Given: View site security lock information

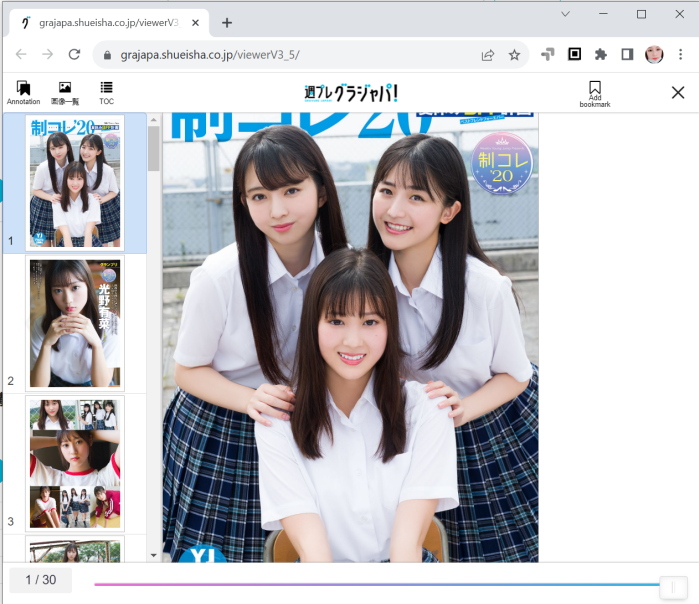Looking at the screenshot, I should point(107,55).
